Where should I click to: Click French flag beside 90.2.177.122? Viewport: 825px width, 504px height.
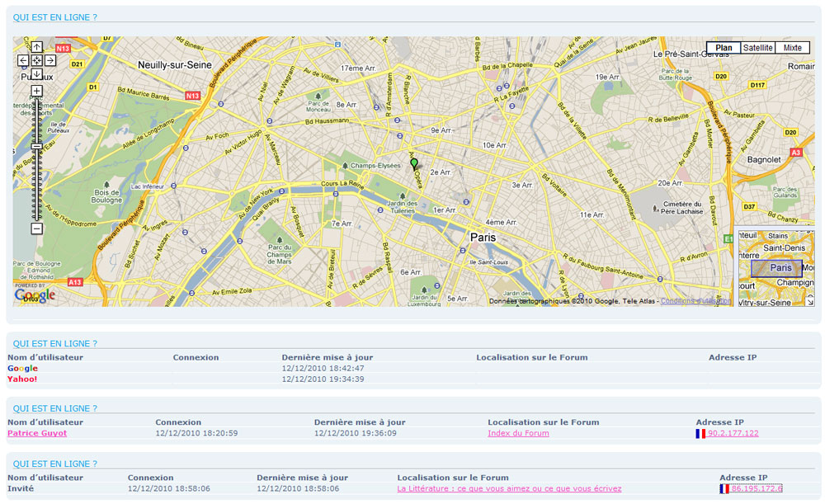tap(700, 434)
